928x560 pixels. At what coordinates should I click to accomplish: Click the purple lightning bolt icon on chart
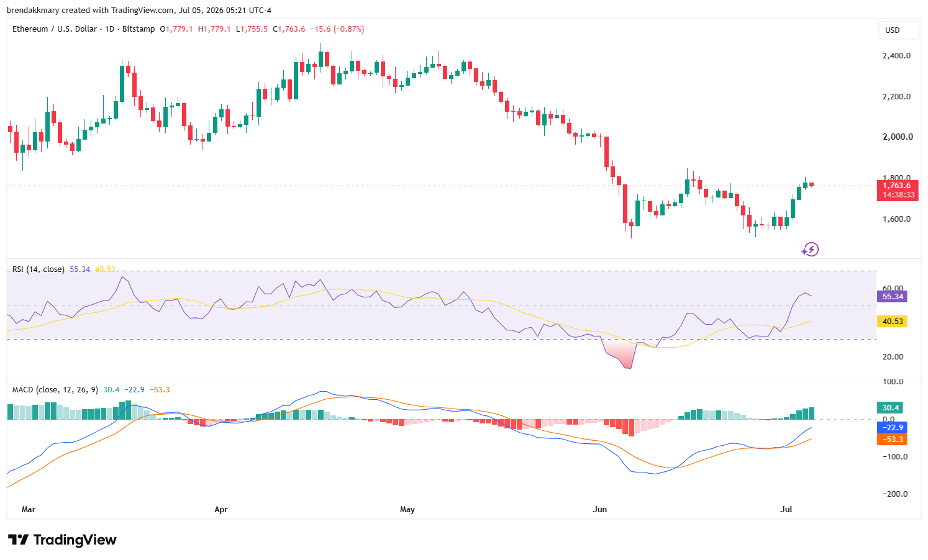click(x=810, y=250)
